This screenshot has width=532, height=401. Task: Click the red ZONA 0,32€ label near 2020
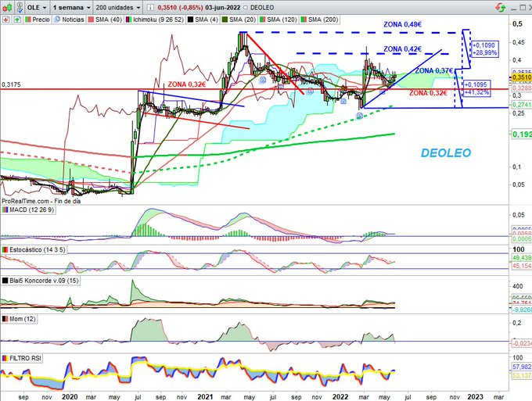[x=187, y=84]
